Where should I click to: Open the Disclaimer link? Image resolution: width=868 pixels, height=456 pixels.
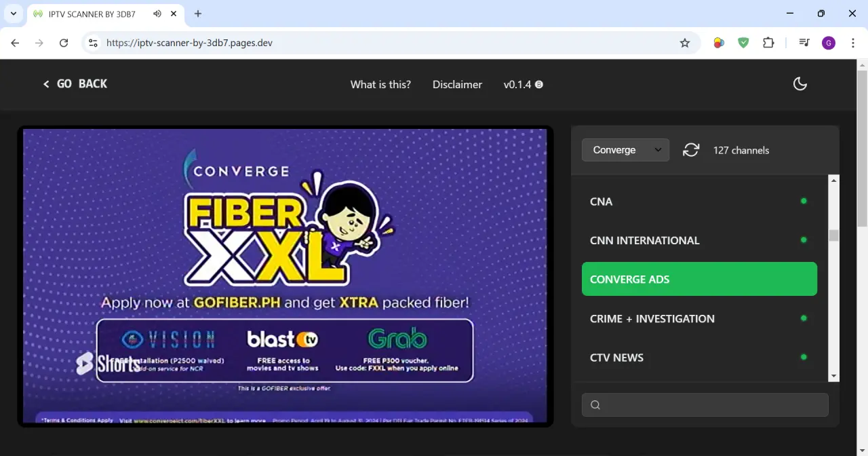pyautogui.click(x=457, y=85)
